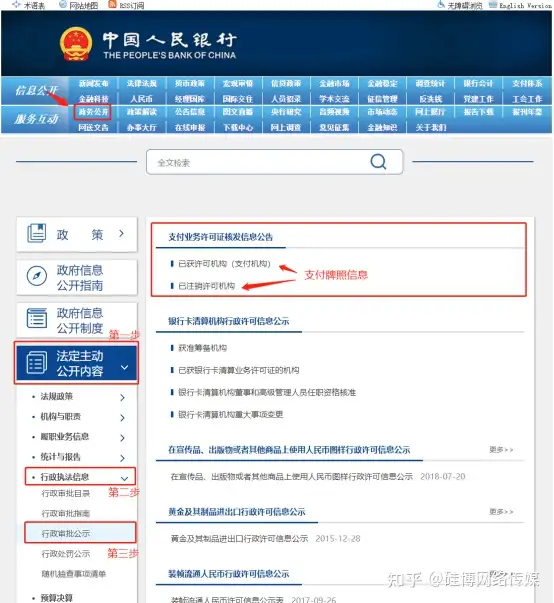This screenshot has height=603, width=554.
Task: Select 随机抽查事项清单 in the sidebar
Action: 74,574
